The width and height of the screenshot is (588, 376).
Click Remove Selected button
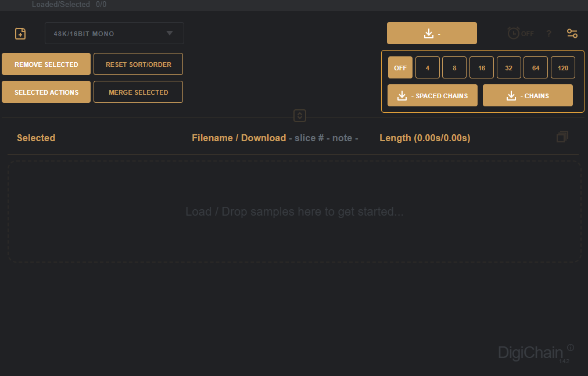[x=46, y=65]
